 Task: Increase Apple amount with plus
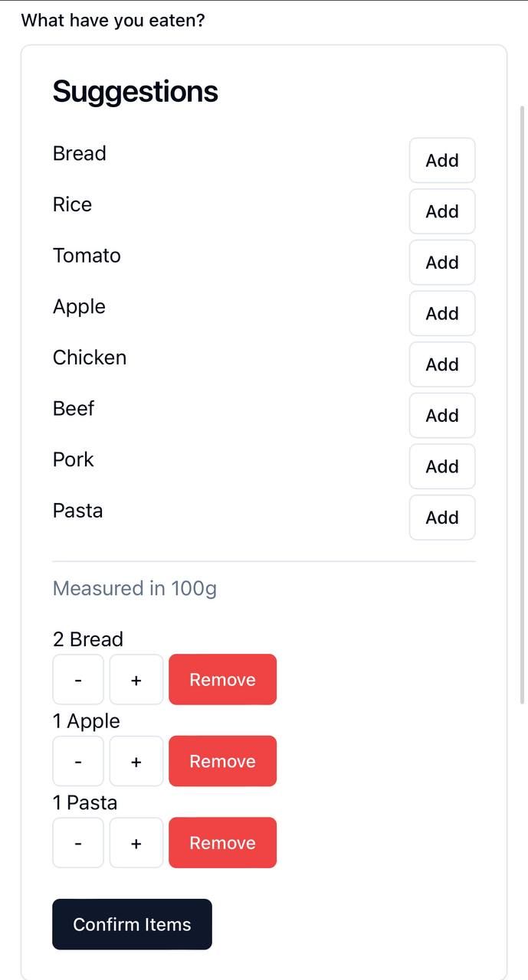point(136,761)
